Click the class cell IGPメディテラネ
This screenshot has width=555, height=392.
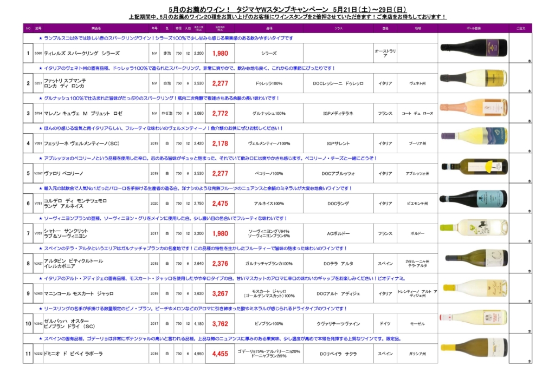click(x=338, y=114)
